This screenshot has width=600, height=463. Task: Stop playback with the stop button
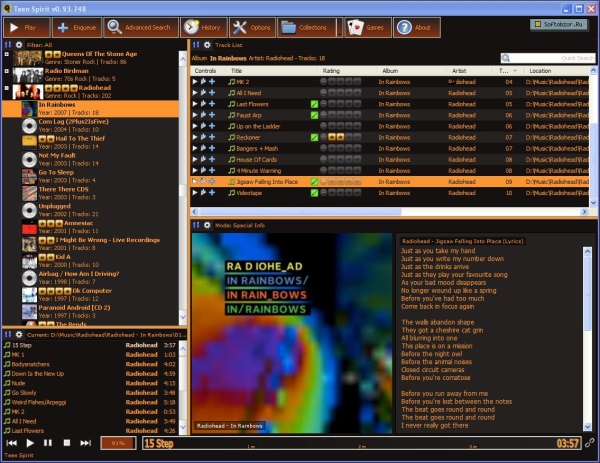(x=67, y=442)
